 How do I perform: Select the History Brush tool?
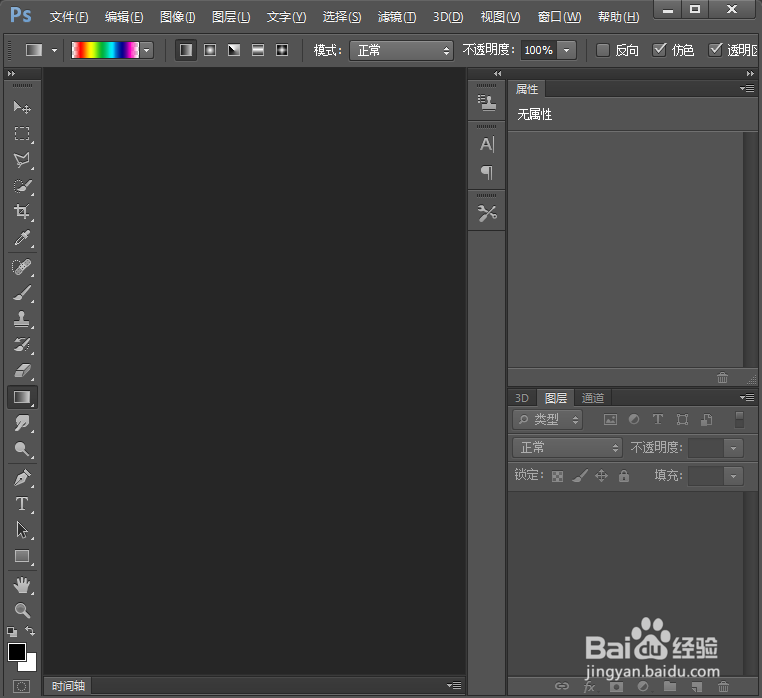(22, 345)
